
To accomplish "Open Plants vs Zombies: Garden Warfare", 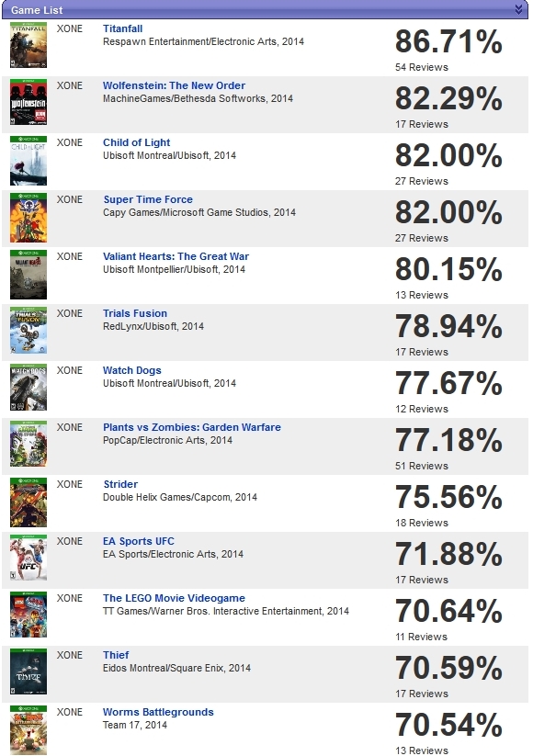I will (192, 427).
